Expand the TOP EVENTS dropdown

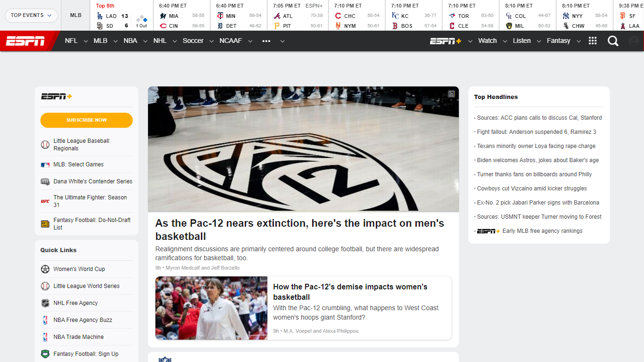click(31, 15)
